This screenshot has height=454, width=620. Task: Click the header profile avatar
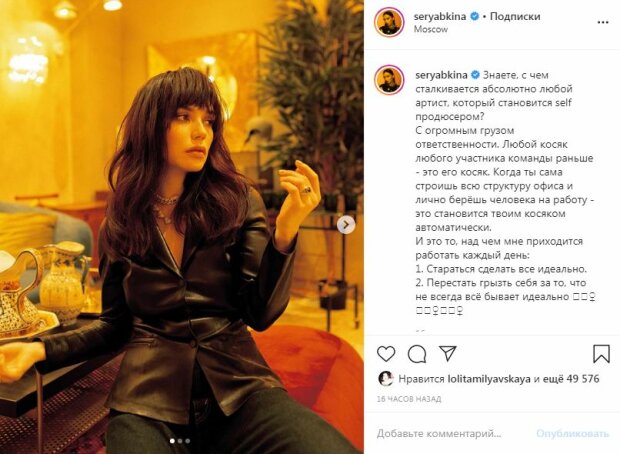click(389, 22)
